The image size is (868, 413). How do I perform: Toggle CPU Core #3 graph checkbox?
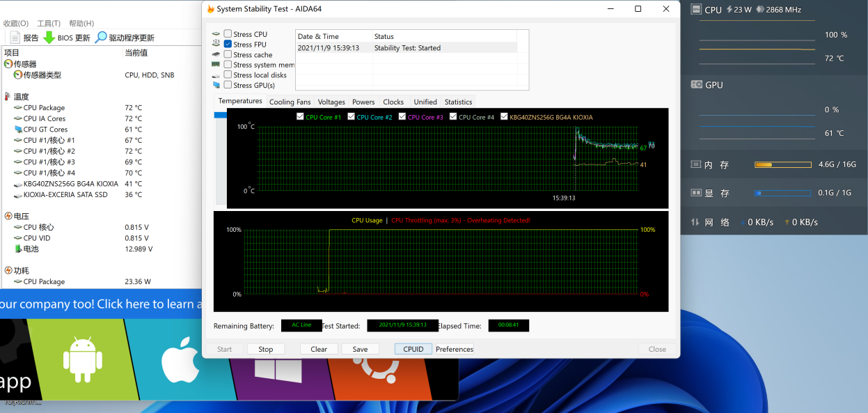tap(402, 117)
